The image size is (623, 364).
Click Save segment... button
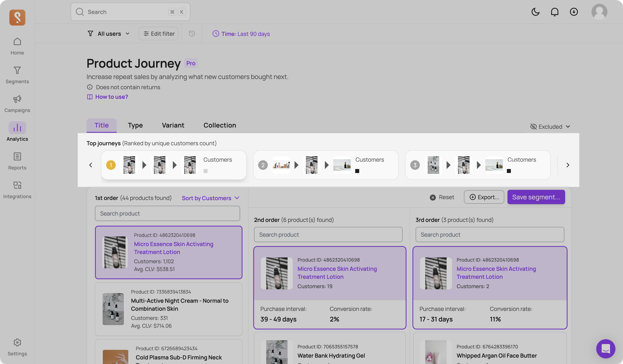point(536,197)
